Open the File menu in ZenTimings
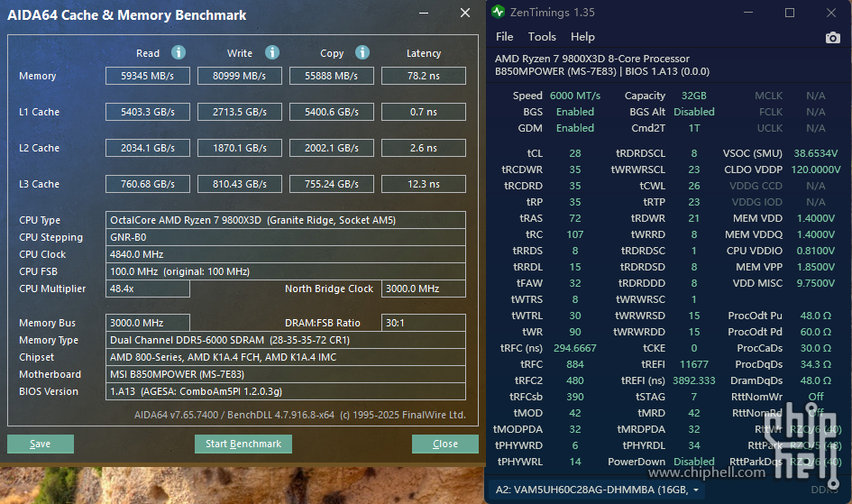Image resolution: width=852 pixels, height=504 pixels. tap(504, 37)
